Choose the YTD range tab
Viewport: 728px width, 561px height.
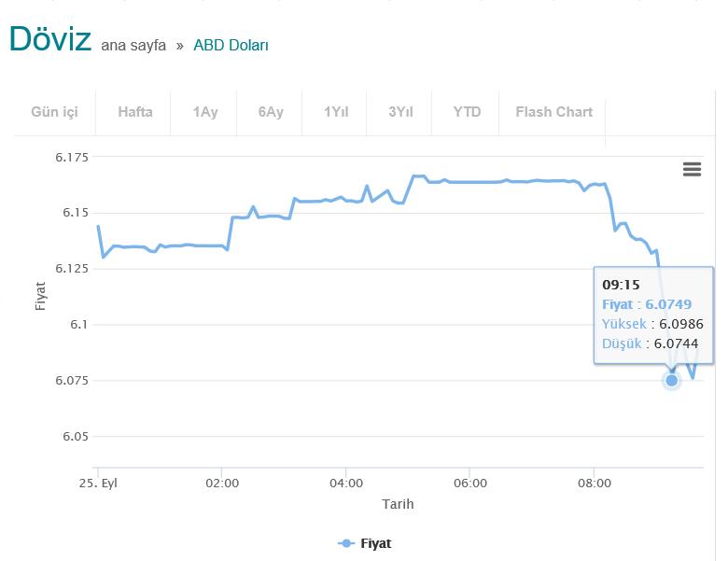[467, 112]
